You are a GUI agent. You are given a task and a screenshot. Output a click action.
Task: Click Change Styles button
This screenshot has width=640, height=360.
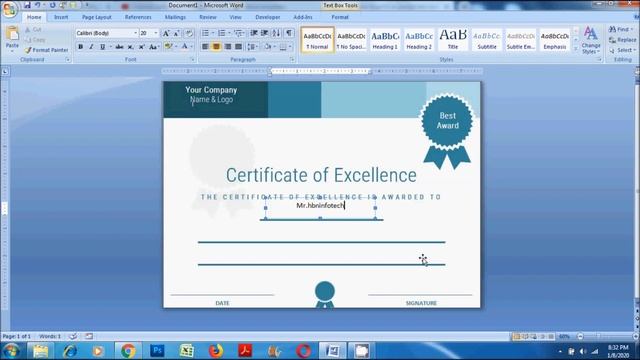point(591,40)
